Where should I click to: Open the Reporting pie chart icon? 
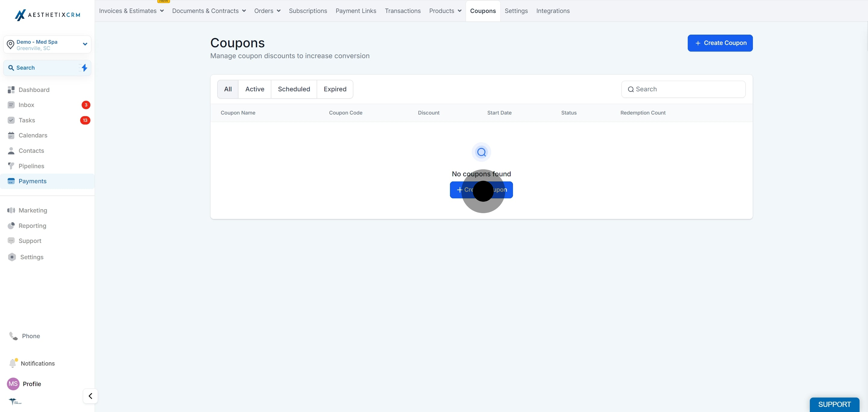pyautogui.click(x=11, y=226)
